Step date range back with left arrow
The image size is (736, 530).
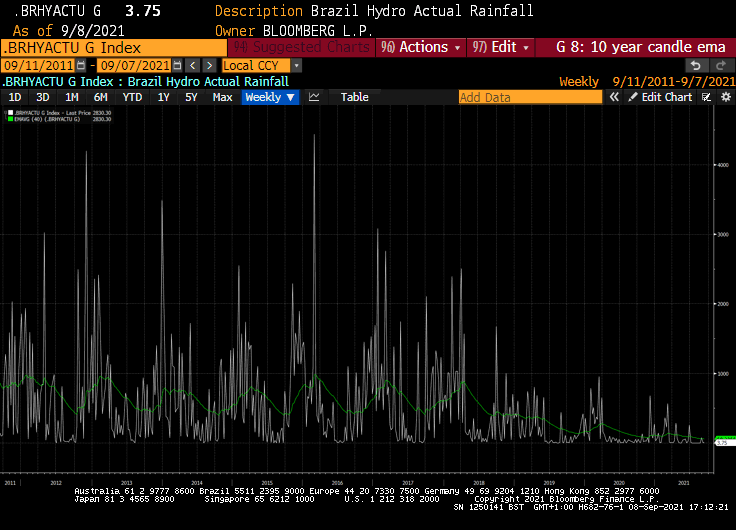193,65
